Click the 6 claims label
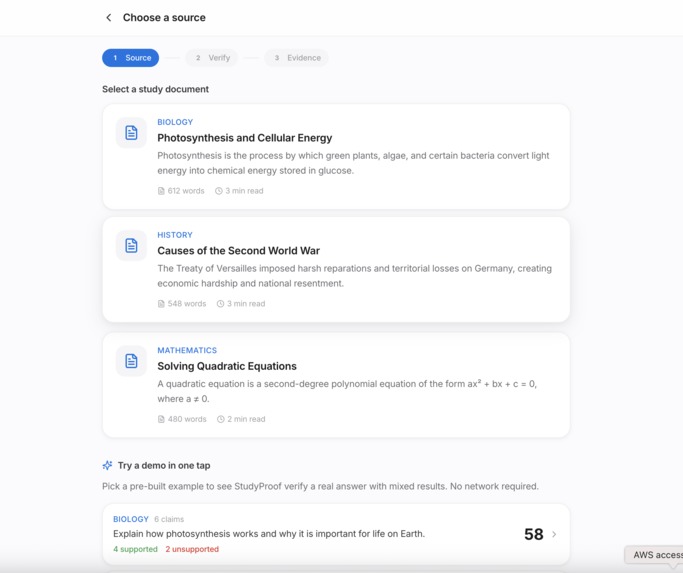Image resolution: width=683 pixels, height=573 pixels. 169,519
